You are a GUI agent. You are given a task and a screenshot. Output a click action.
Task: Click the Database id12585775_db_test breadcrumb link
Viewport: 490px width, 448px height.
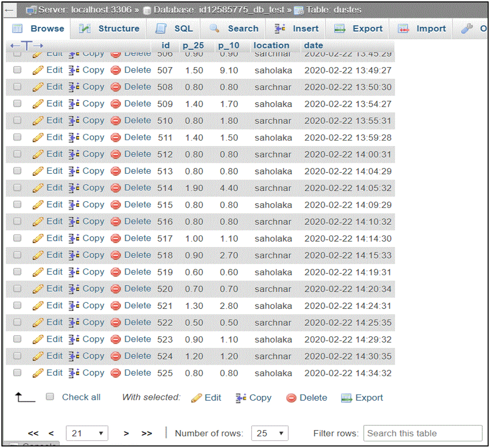coord(219,10)
